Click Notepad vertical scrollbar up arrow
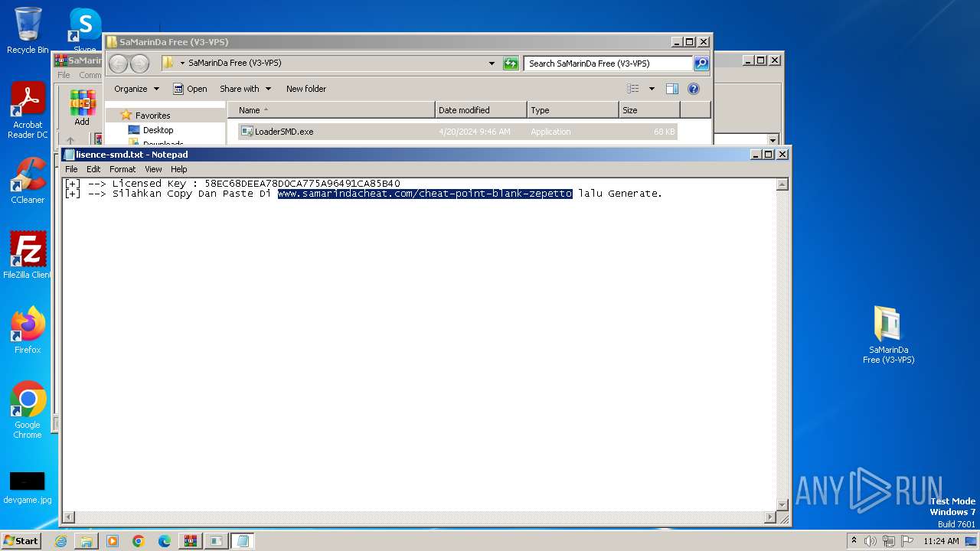980x551 pixels. (x=782, y=184)
